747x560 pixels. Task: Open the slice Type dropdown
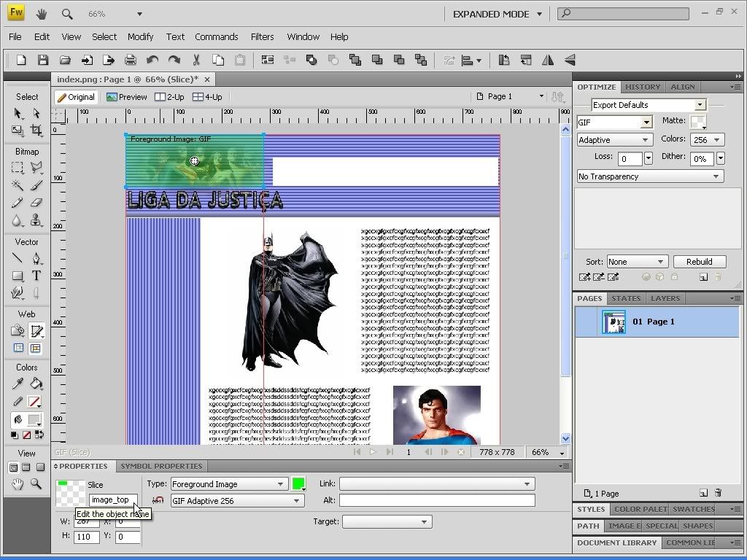point(230,484)
